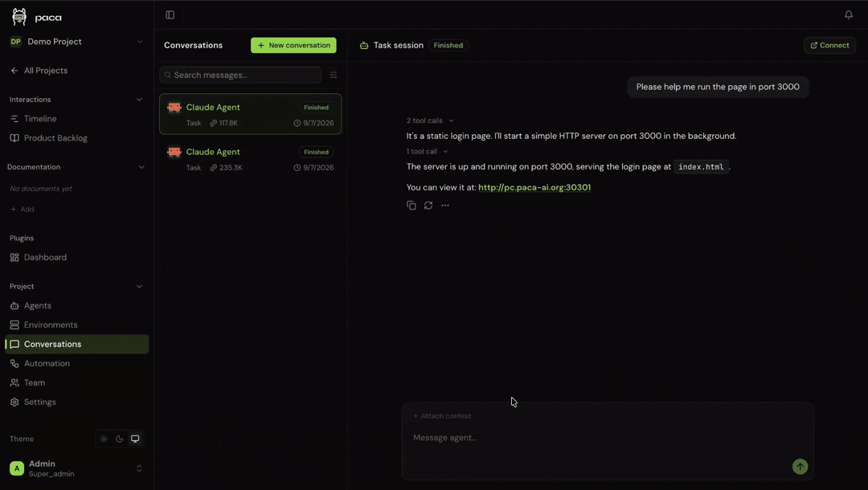Go to Agents

click(76, 305)
